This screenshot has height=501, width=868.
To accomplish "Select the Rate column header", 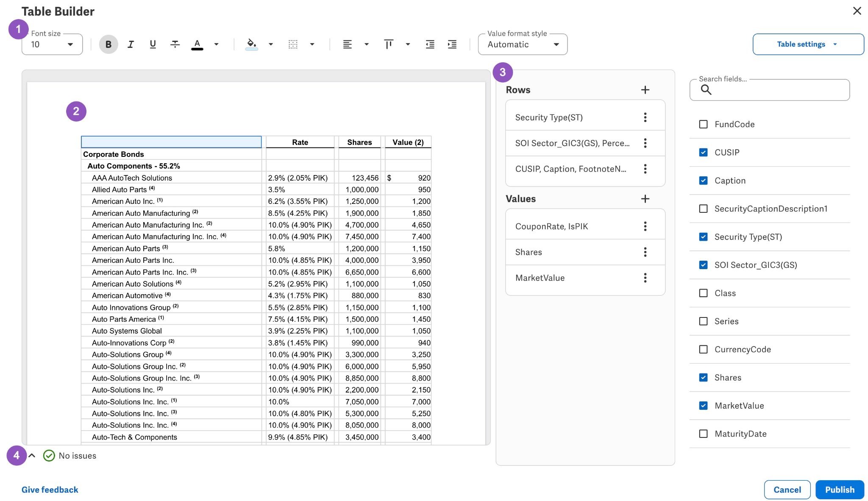I will (x=300, y=142).
